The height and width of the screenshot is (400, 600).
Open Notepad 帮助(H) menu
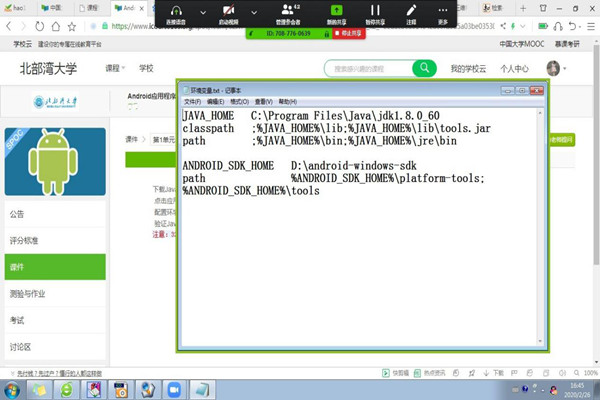(287, 102)
